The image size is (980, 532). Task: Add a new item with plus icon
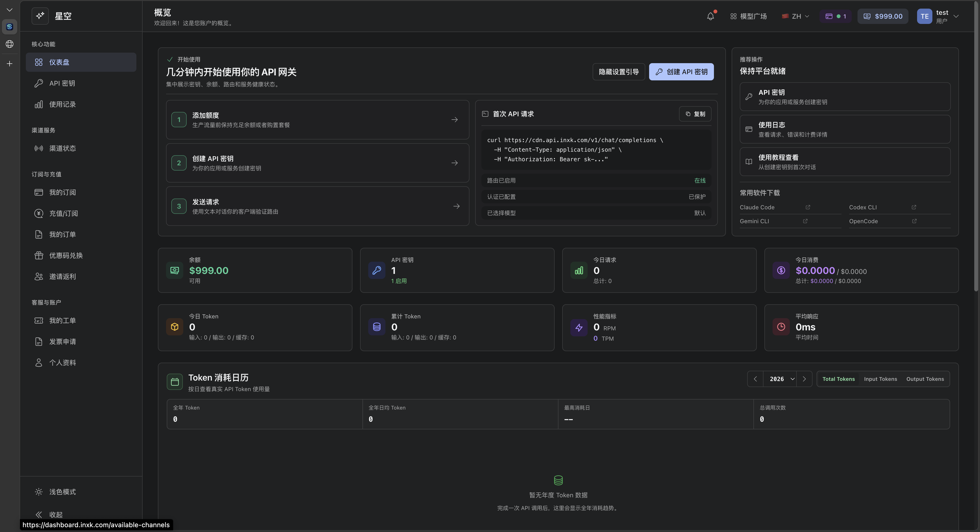(10, 63)
